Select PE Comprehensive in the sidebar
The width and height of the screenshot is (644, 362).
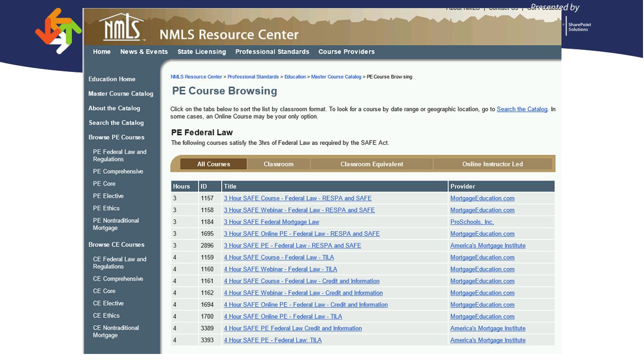118,171
